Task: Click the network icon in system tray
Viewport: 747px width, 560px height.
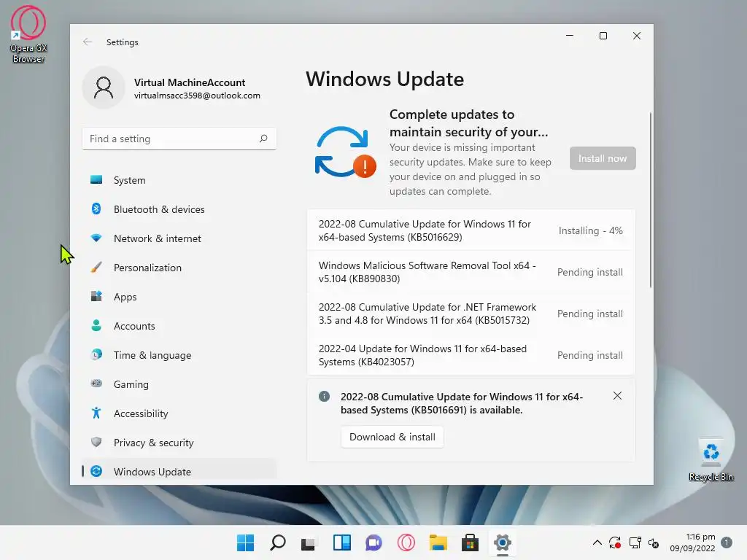Action: tap(635, 542)
